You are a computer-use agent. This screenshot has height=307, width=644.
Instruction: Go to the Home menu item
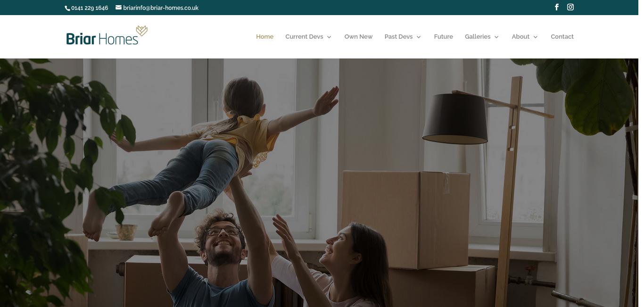(x=264, y=37)
